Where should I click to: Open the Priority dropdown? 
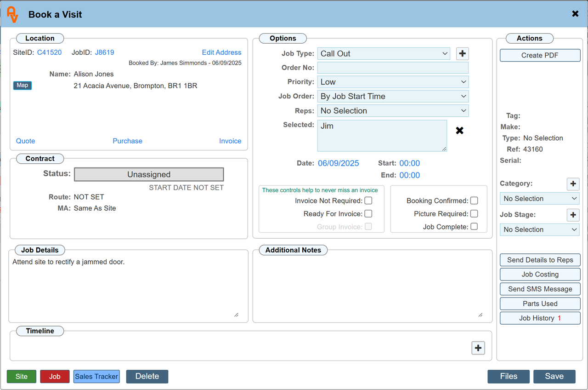tap(393, 82)
